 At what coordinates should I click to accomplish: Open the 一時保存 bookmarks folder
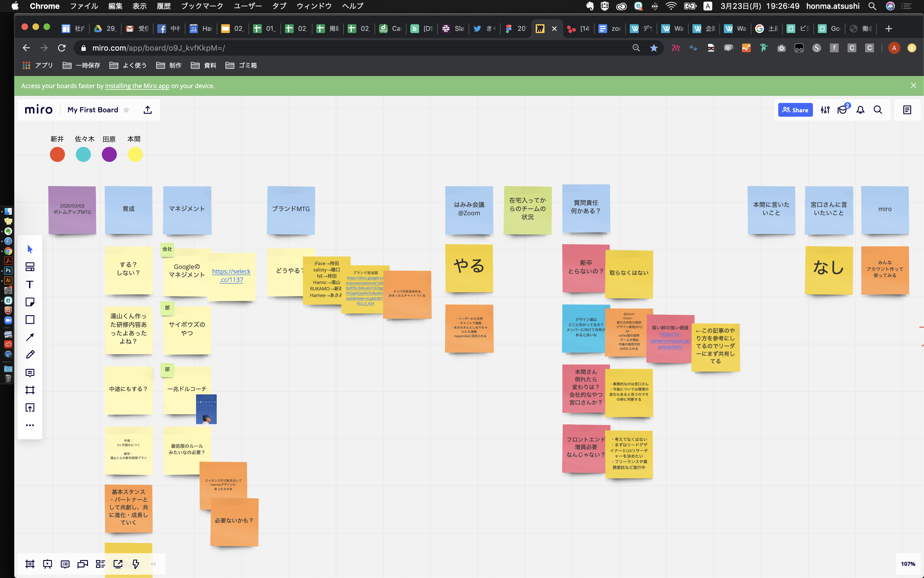pos(81,66)
